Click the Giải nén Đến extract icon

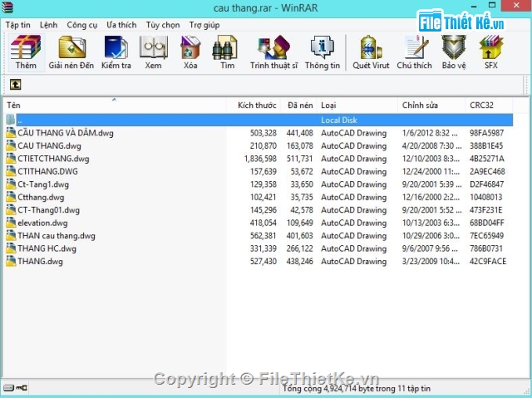(x=71, y=47)
